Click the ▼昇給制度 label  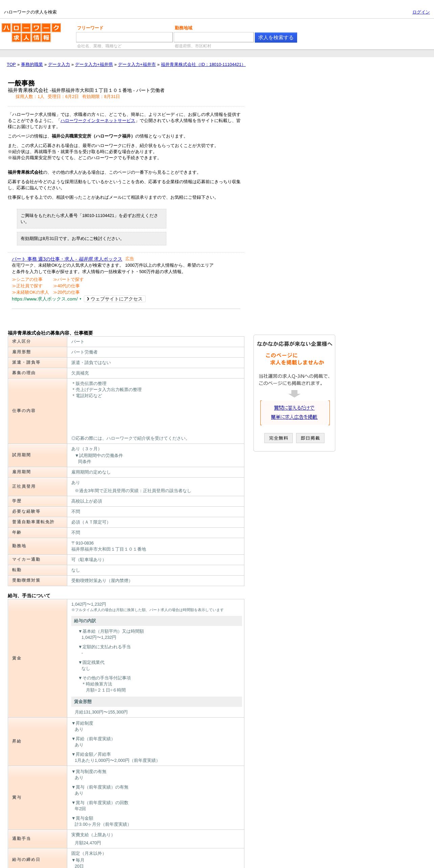(82, 723)
